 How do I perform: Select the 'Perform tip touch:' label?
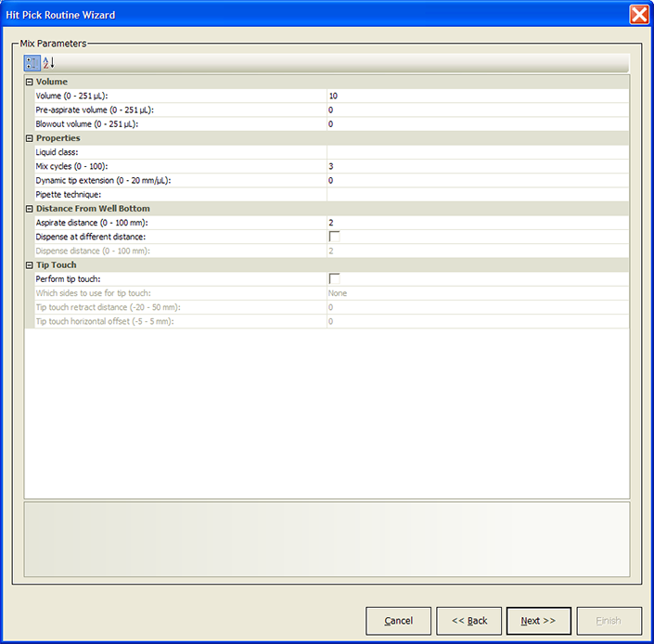coord(68,279)
